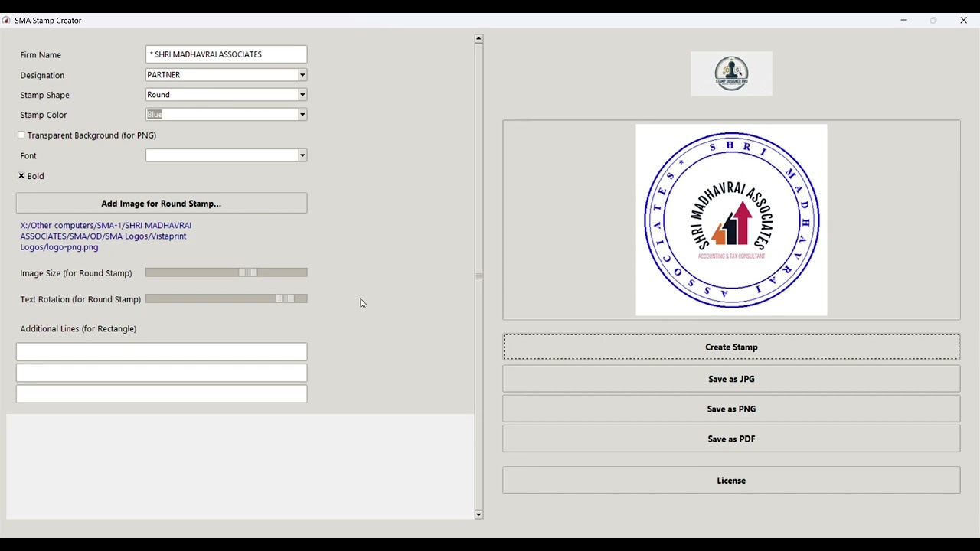Click the Image Size (for Round Stamp) label

76,273
